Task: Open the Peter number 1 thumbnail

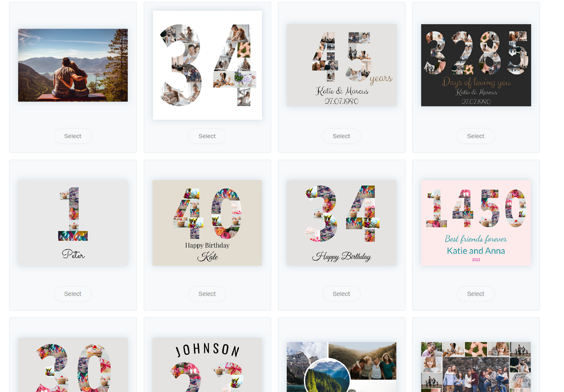Action: (x=73, y=223)
